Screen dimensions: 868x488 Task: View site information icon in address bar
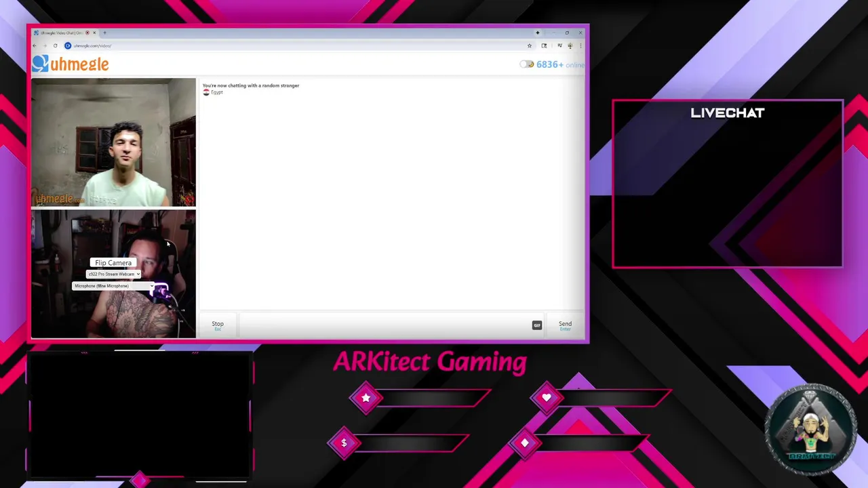click(x=68, y=45)
